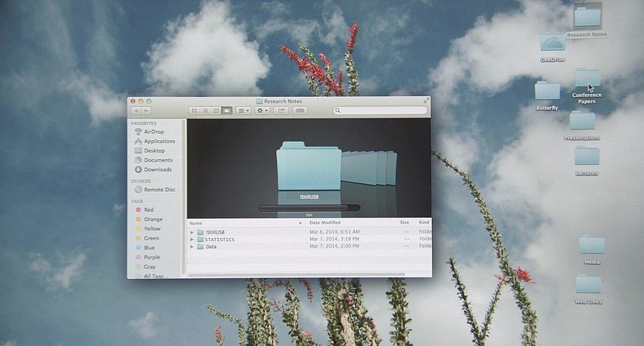Click Research Notes title folder icon
This screenshot has width=644, height=346.
click(260, 102)
